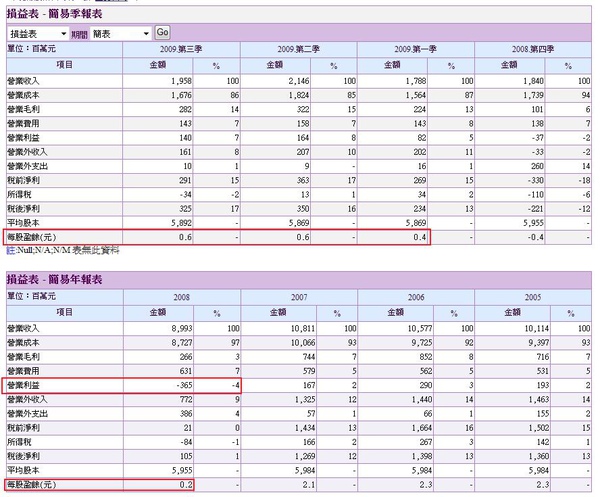
Task: Click the Go button
Action: (x=162, y=33)
